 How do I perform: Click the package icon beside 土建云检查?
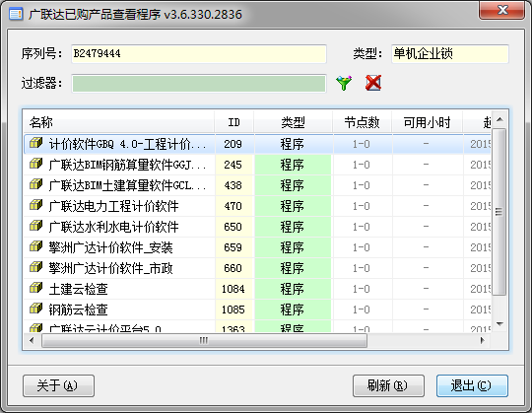(x=35, y=288)
